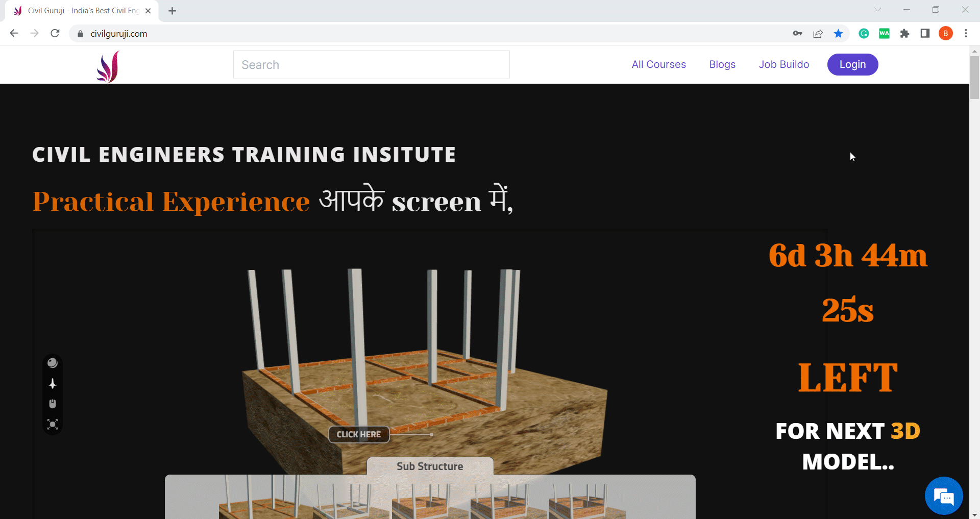Open the saved passwords key icon

[797, 34]
